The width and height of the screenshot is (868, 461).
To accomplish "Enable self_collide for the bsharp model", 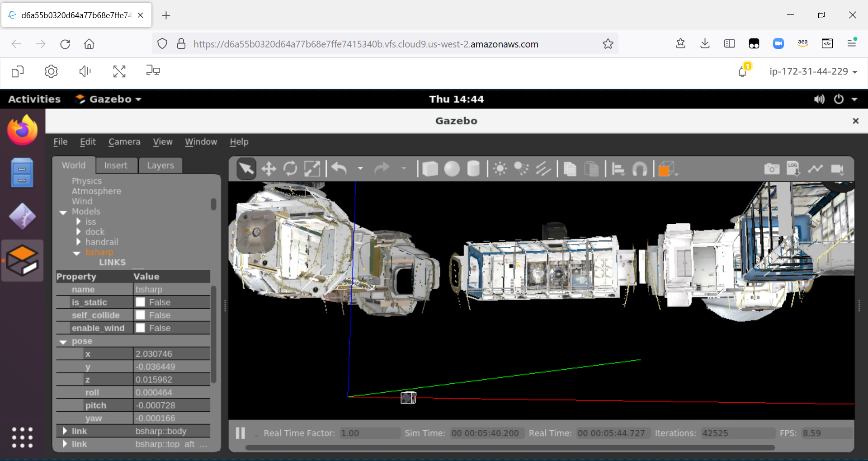I will click(141, 315).
